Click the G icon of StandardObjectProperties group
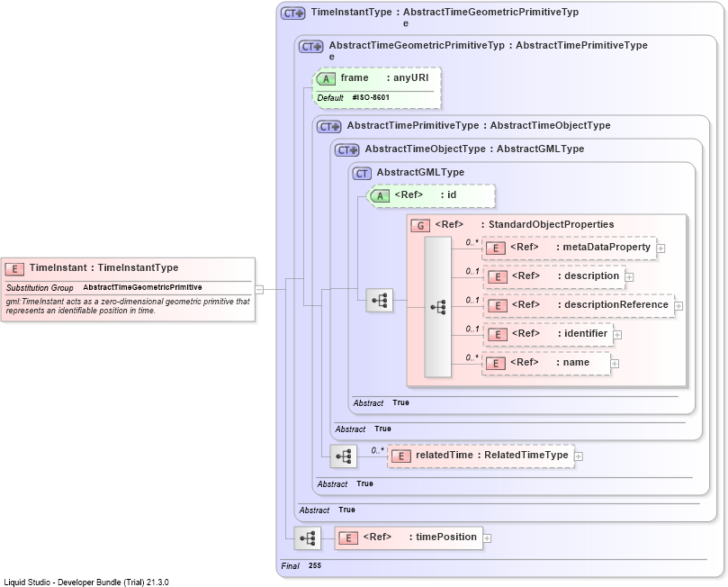This screenshot has height=587, width=728. click(x=420, y=226)
